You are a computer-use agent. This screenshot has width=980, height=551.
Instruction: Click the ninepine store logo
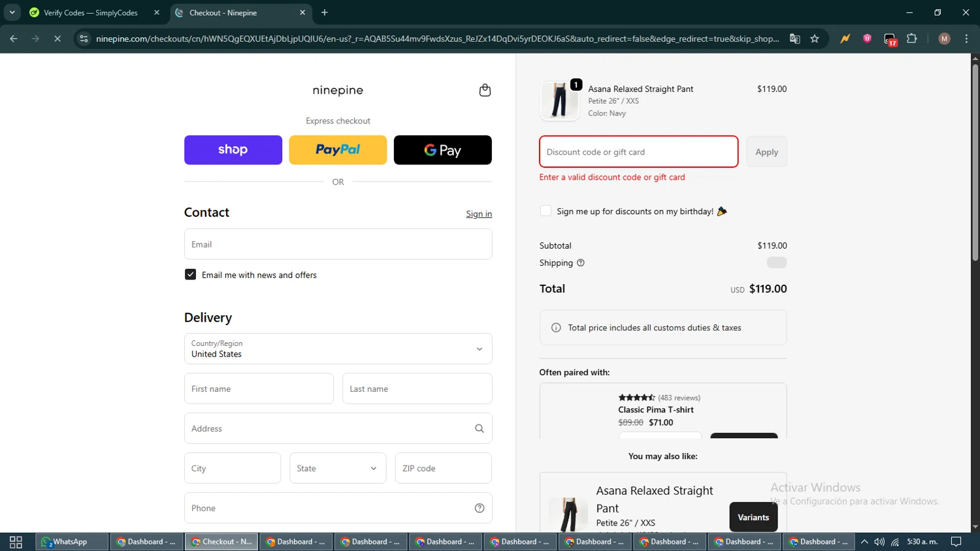[338, 90]
